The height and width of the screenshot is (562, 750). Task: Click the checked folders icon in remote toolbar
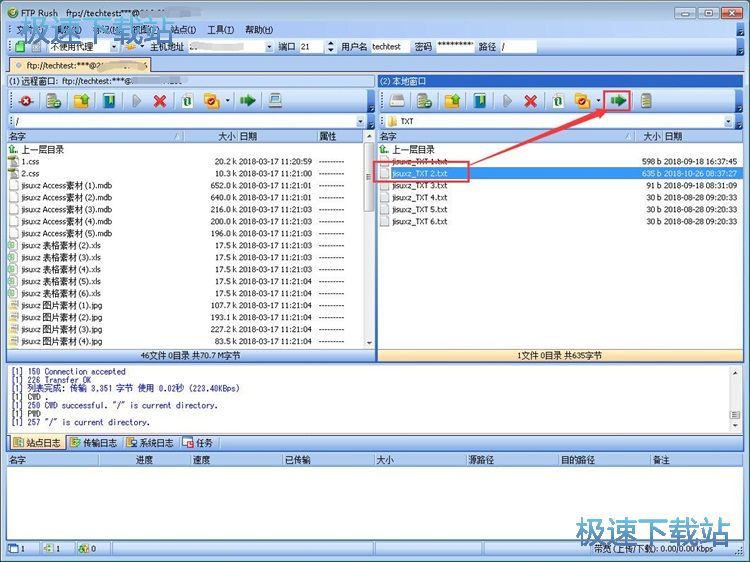coord(211,101)
